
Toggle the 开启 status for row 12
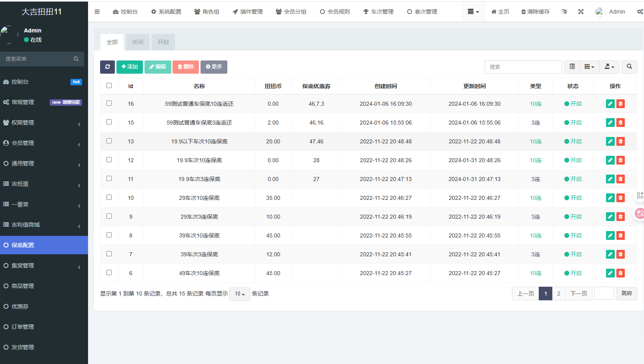573,160
